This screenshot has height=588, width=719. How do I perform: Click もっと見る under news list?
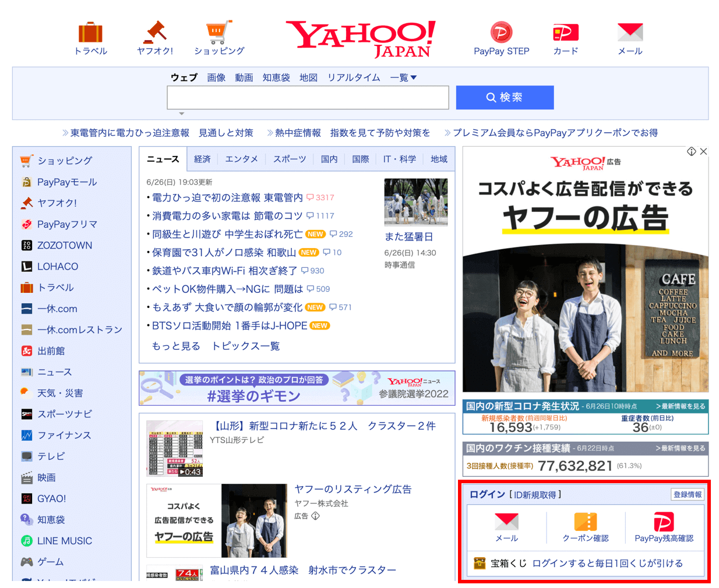point(176,346)
